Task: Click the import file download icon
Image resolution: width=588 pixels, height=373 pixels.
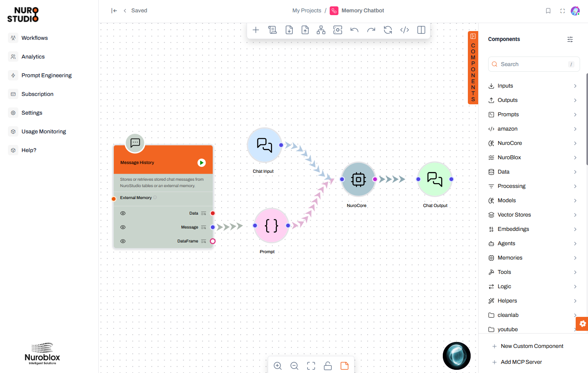Action: [289, 30]
